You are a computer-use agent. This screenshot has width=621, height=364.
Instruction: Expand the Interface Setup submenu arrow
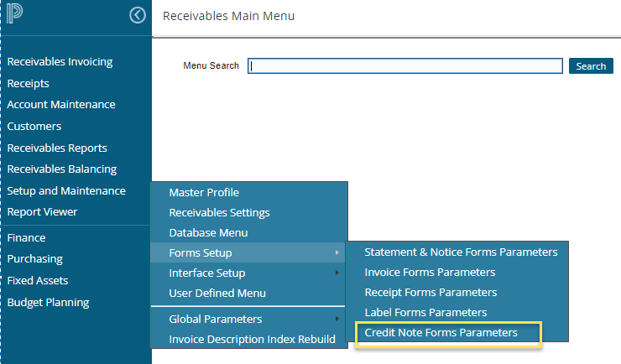[x=337, y=273]
